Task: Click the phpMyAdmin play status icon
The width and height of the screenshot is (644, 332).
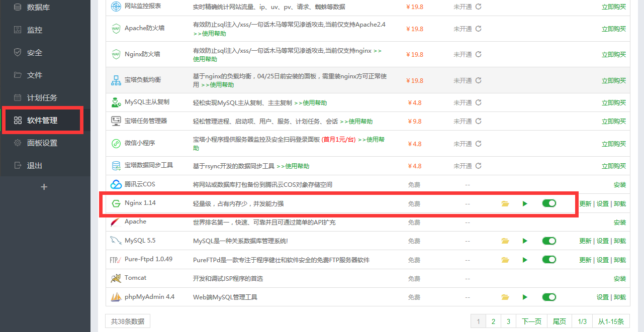Action: tap(525, 297)
